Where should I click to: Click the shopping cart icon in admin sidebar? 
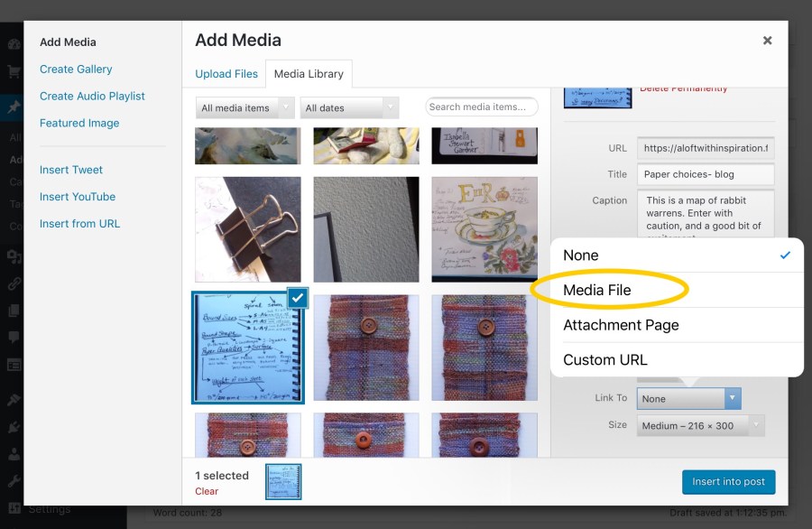tap(13, 71)
